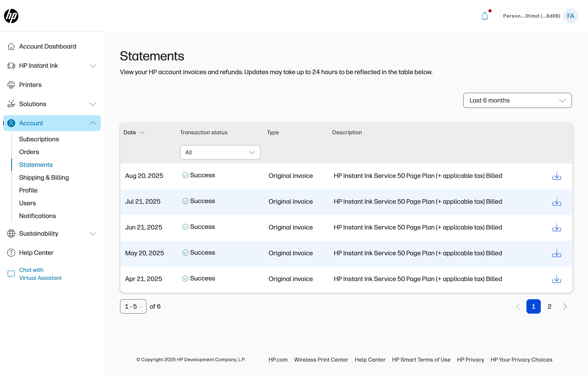The width and height of the screenshot is (588, 377).
Task: Open Printers page
Action: coord(30,85)
